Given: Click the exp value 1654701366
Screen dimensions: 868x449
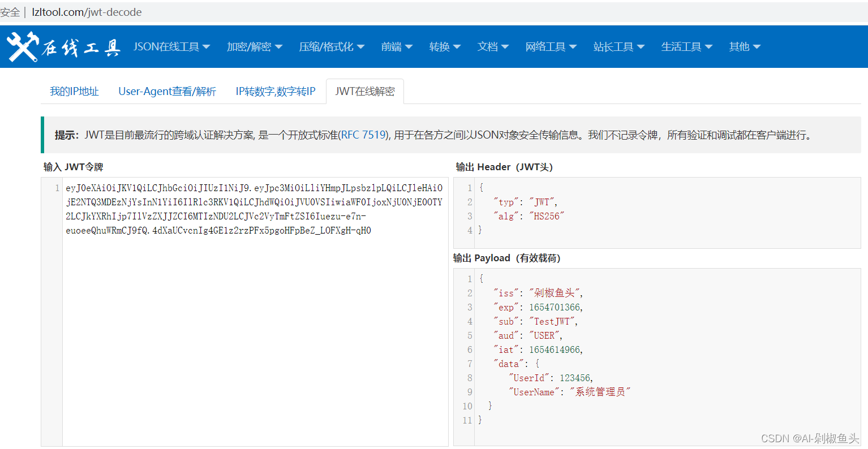Looking at the screenshot, I should click(555, 307).
